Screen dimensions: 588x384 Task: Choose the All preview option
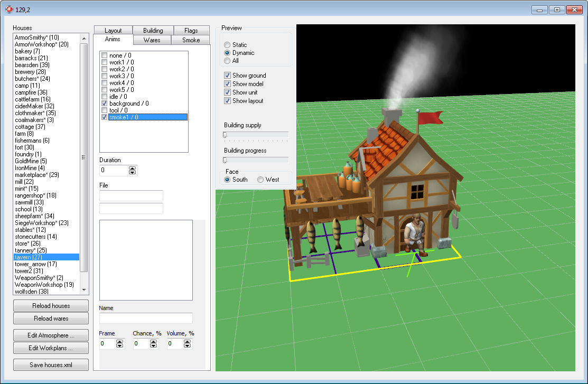click(227, 61)
